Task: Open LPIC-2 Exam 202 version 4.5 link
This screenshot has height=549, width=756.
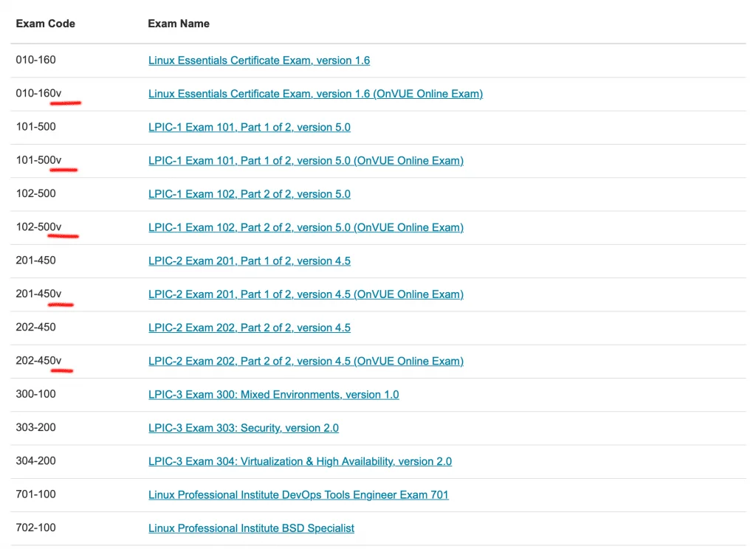Action: click(x=250, y=328)
